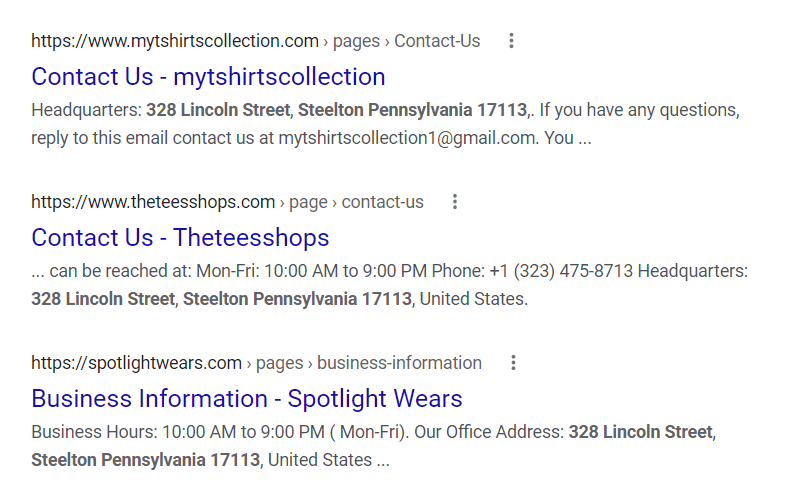Open three-dot menu beside mytshirtscollection.com URL

pyautogui.click(x=511, y=41)
